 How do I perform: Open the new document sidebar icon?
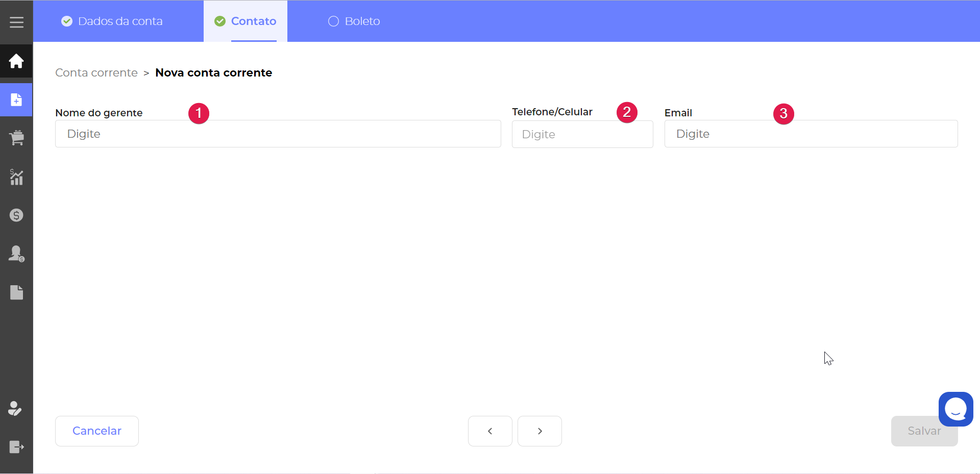16,100
